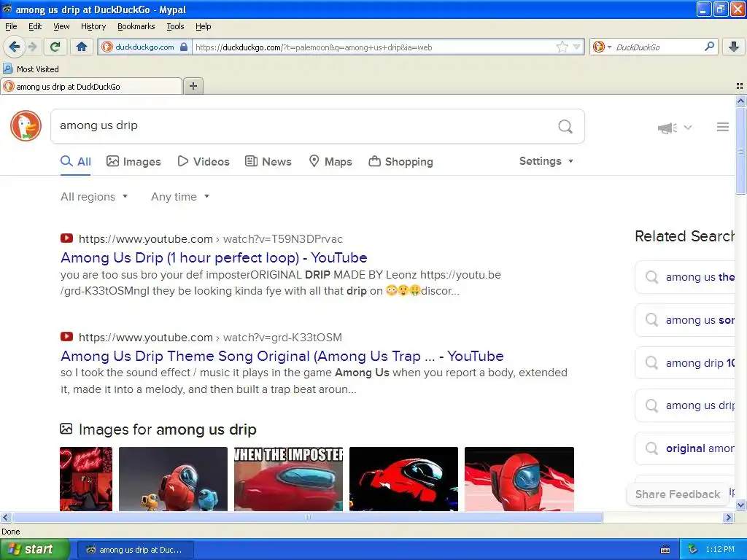Open the Help menu

tap(204, 27)
